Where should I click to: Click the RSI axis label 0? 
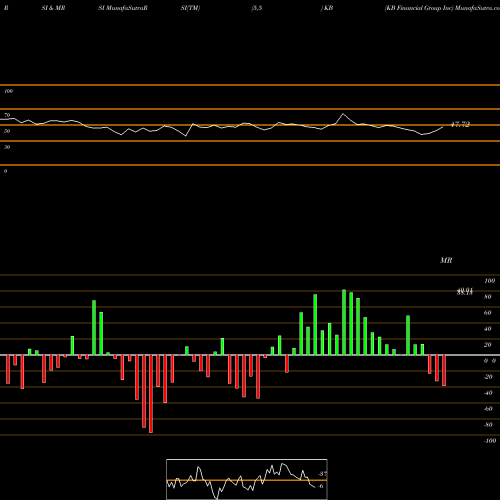(x=5, y=171)
